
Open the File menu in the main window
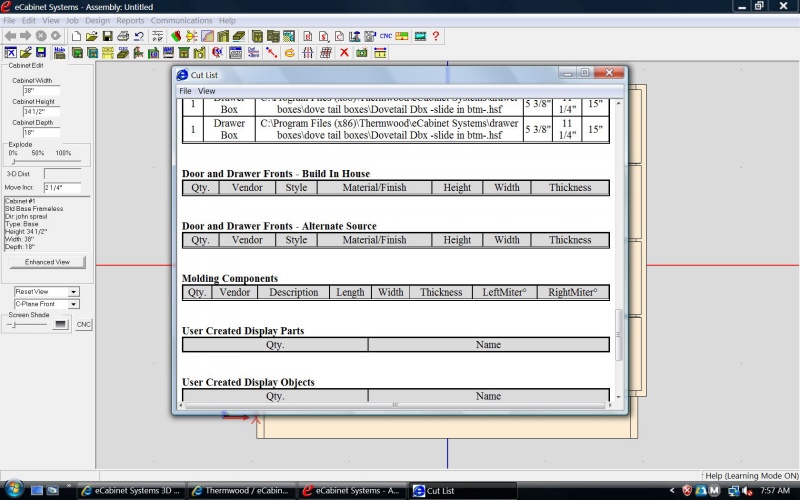[9, 20]
